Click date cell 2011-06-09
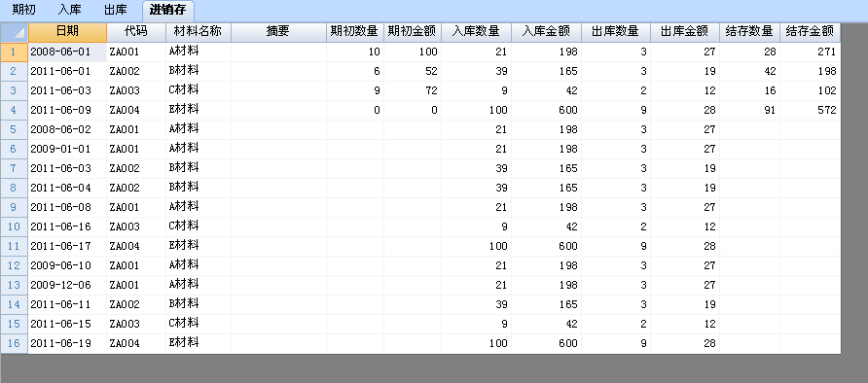Viewport: 868px width, 383px height. 67,110
